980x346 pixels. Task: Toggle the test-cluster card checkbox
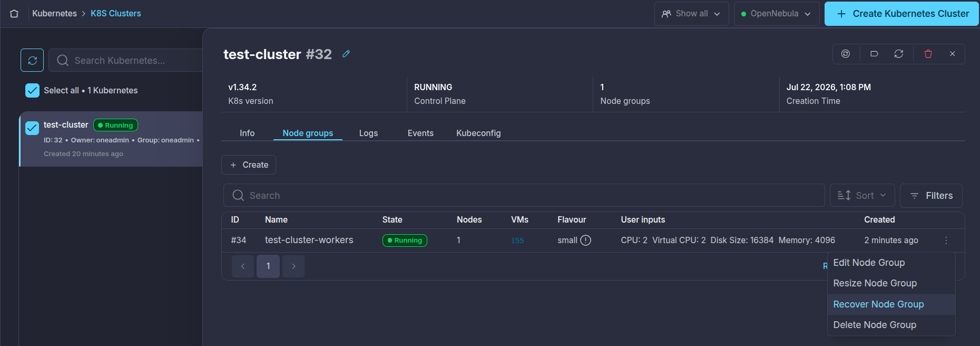pyautogui.click(x=32, y=128)
